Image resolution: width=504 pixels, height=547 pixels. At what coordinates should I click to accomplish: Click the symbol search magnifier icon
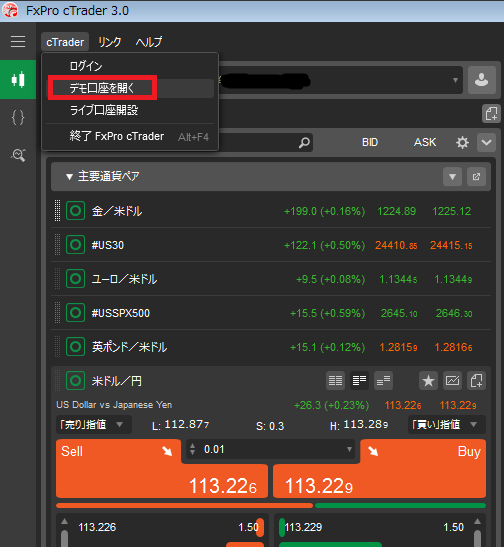pos(304,142)
